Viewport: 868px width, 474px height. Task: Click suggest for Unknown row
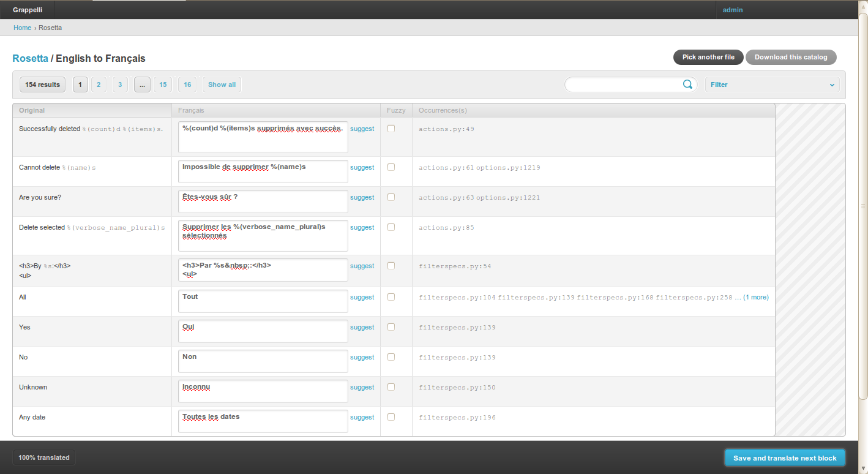pyautogui.click(x=362, y=387)
